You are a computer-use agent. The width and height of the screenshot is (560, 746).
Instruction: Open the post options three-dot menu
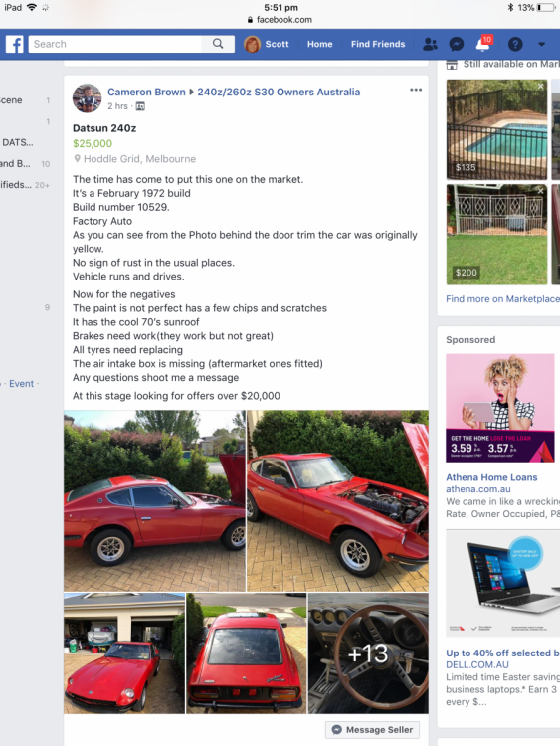pos(416,90)
